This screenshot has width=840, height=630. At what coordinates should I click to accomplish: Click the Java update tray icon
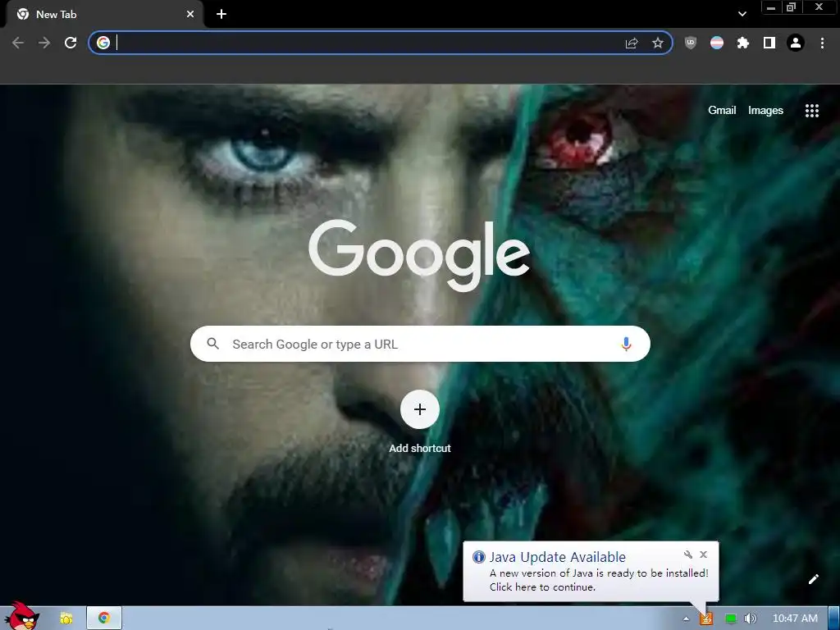[x=706, y=619]
